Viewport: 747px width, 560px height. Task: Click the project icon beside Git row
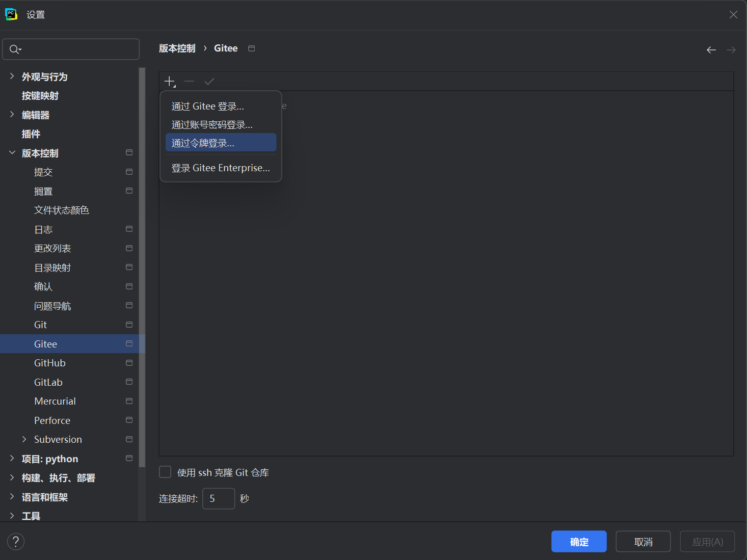coord(129,325)
